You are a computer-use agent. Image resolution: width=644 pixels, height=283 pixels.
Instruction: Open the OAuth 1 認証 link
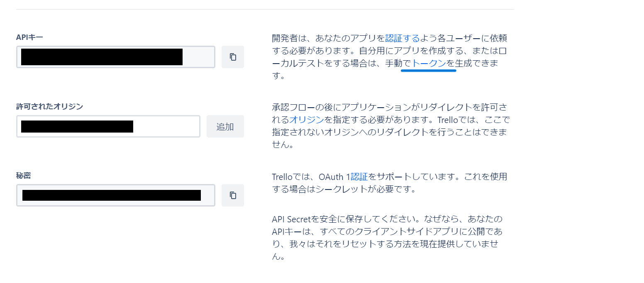[359, 177]
